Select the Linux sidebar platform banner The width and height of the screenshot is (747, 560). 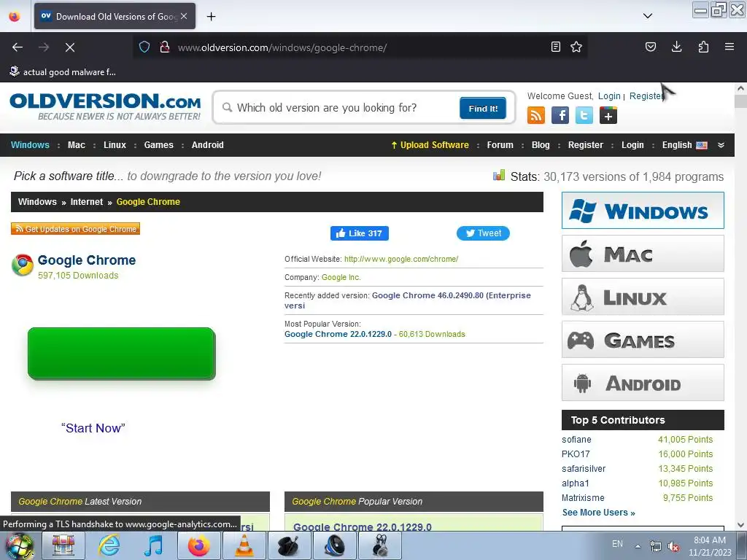point(643,297)
